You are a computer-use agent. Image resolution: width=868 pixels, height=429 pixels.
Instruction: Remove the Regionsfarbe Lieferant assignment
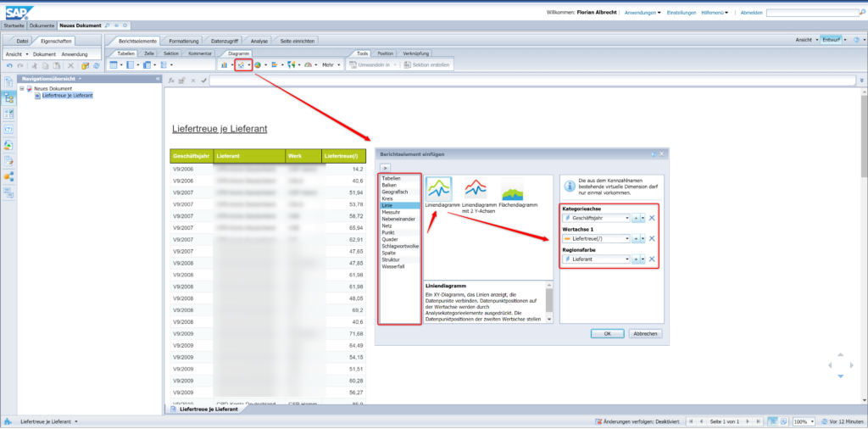[652, 259]
